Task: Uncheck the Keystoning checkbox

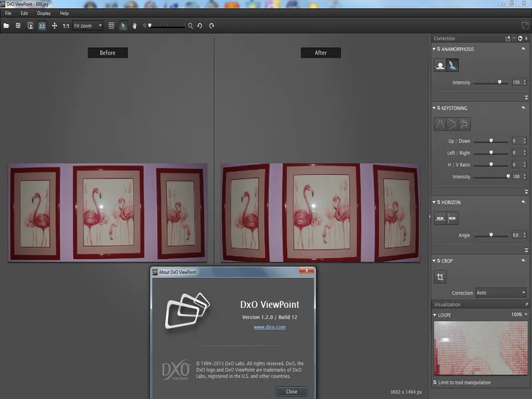Action: (438, 108)
